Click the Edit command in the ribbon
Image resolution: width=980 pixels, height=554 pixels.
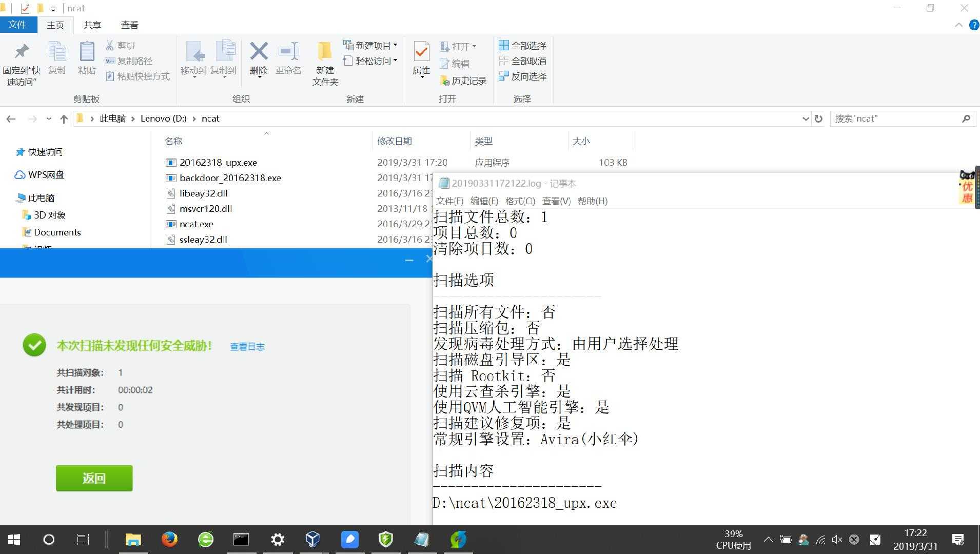(x=455, y=64)
